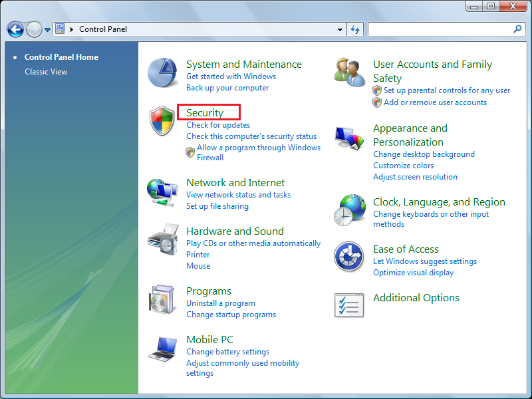
Task: Click the Hardware and Sound printer icon
Action: point(162,239)
